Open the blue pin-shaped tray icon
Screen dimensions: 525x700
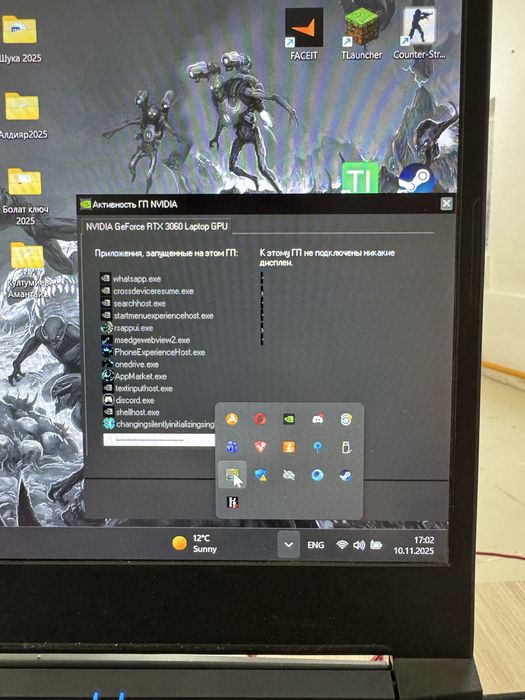(x=317, y=447)
